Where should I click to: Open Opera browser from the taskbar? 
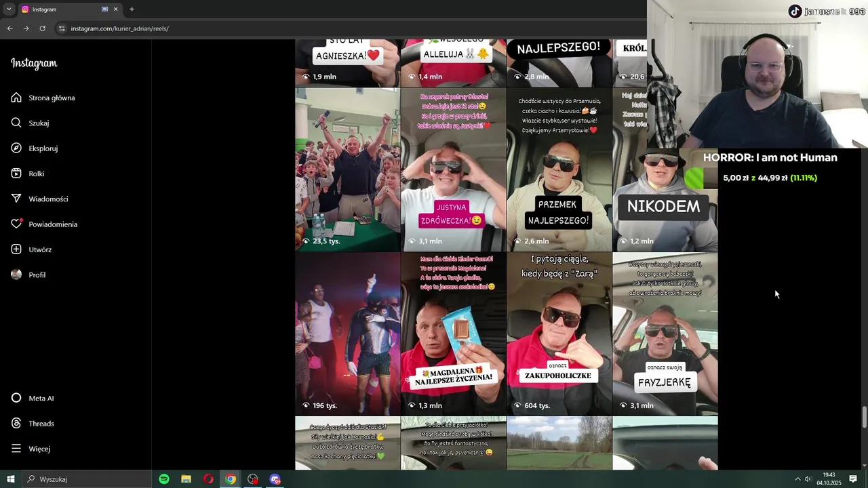pos(208,479)
